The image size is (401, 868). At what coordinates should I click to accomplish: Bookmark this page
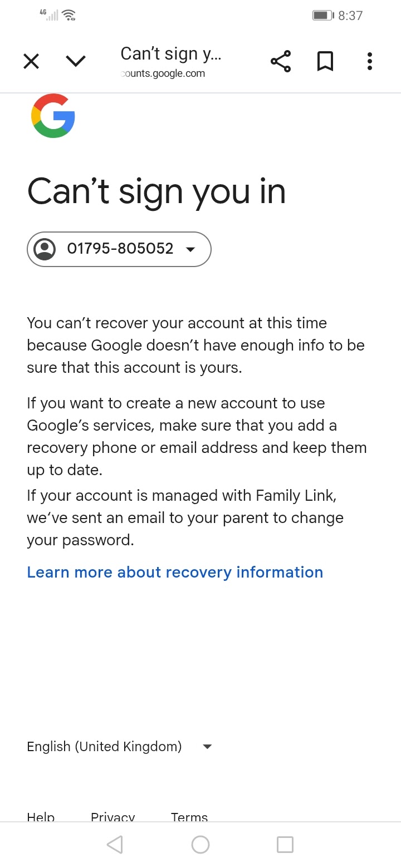325,61
